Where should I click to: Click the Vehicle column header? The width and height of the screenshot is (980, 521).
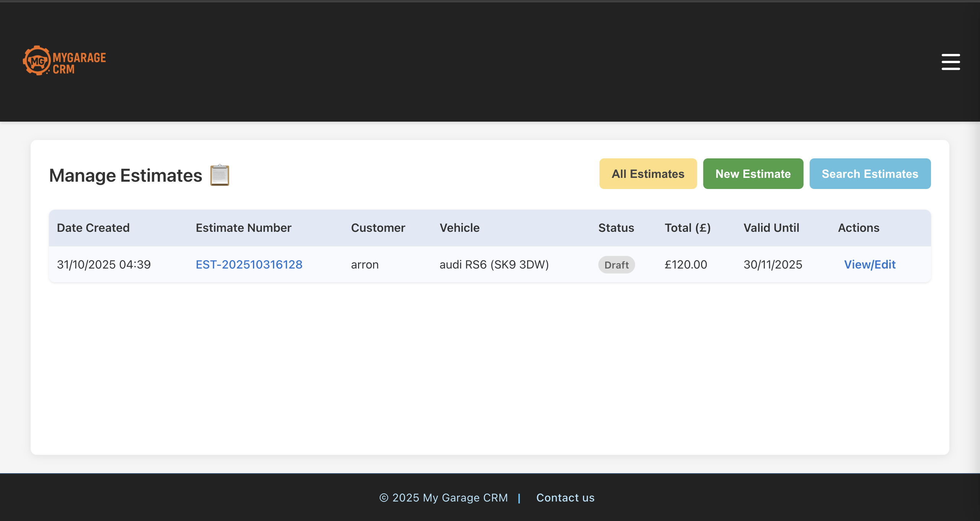(459, 228)
